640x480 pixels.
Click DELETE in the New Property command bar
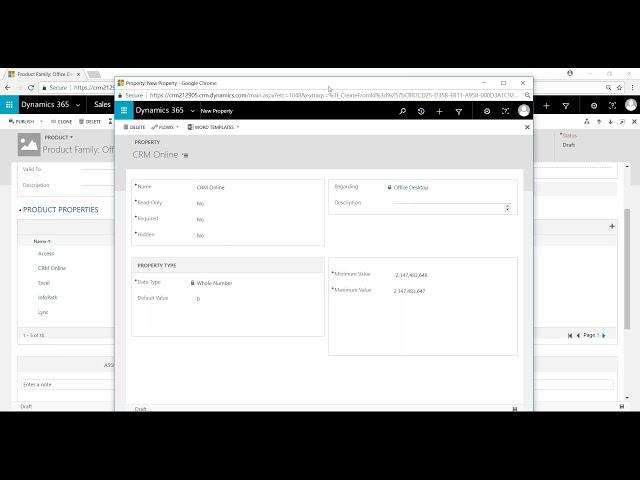[134, 127]
